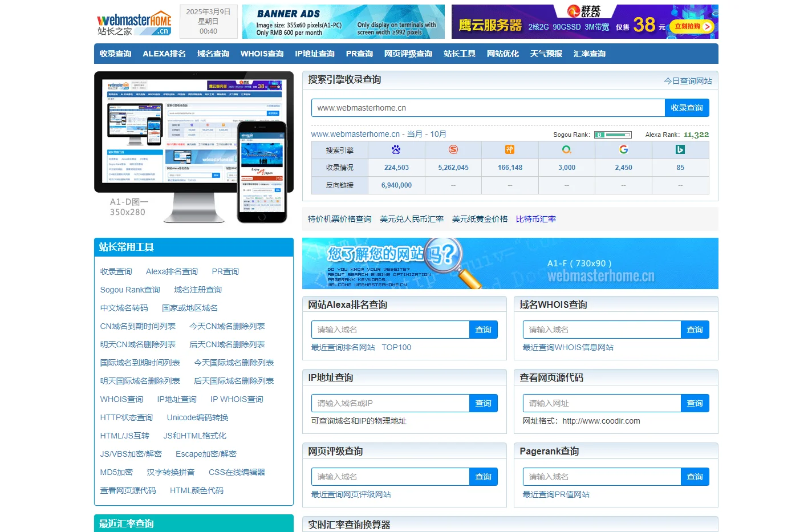The width and height of the screenshot is (812, 532).
Task: Open the Unicode编码转换 sidebar link
Action: pyautogui.click(x=197, y=417)
